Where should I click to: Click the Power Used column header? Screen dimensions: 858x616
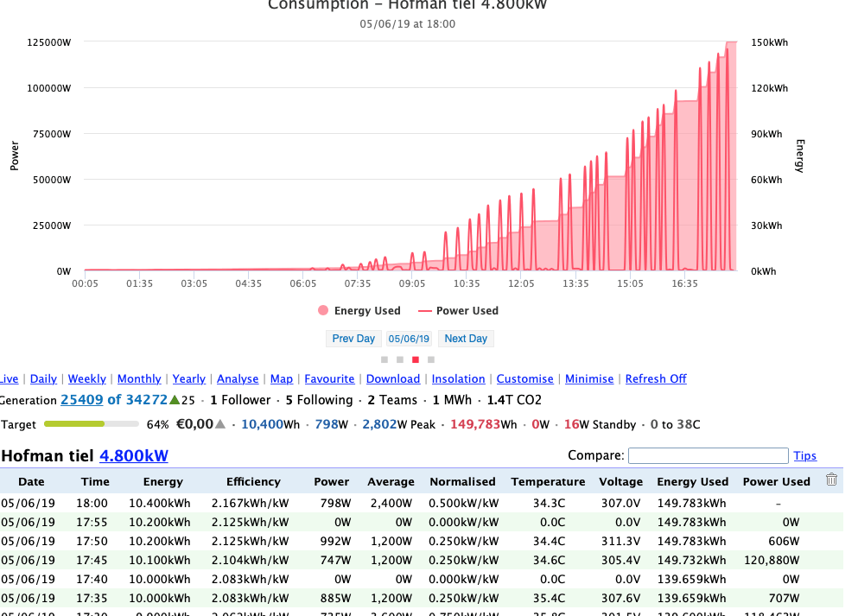point(776,481)
